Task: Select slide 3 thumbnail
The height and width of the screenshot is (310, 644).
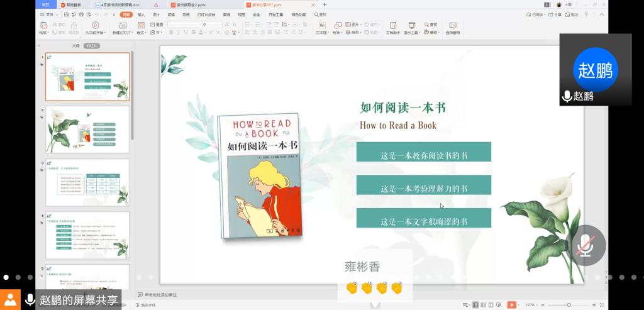Action: [x=87, y=183]
